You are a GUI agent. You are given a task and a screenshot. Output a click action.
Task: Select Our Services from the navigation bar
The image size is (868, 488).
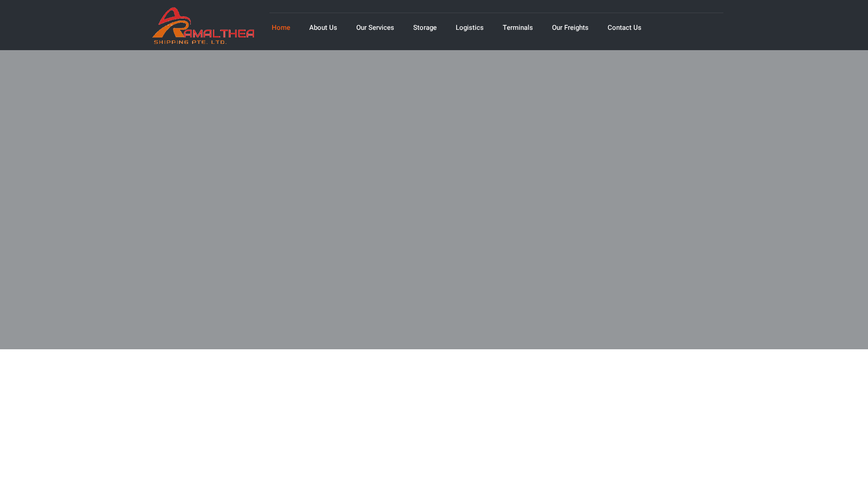tap(375, 28)
